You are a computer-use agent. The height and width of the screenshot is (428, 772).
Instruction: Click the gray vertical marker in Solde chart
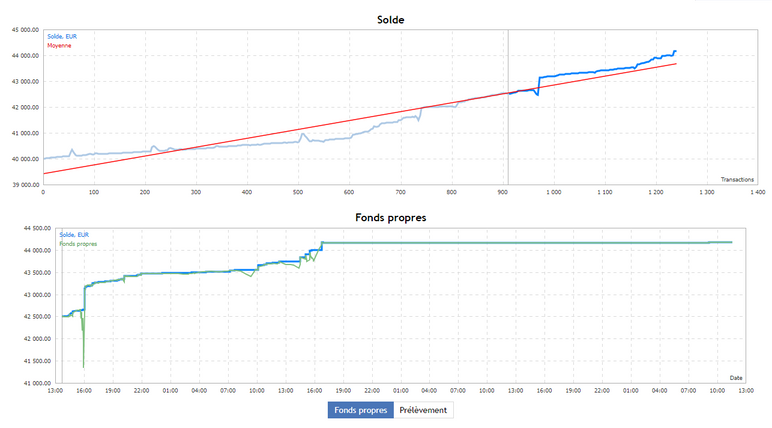pos(508,107)
